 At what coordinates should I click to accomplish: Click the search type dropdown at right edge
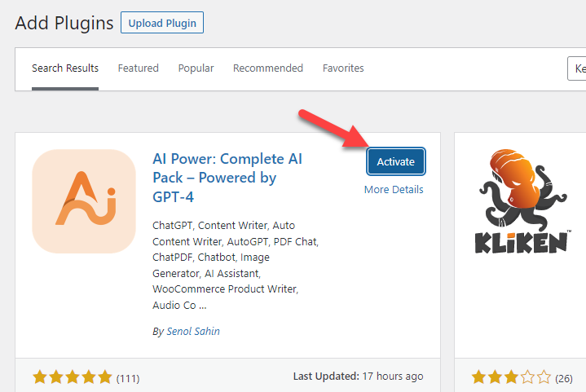coord(577,68)
